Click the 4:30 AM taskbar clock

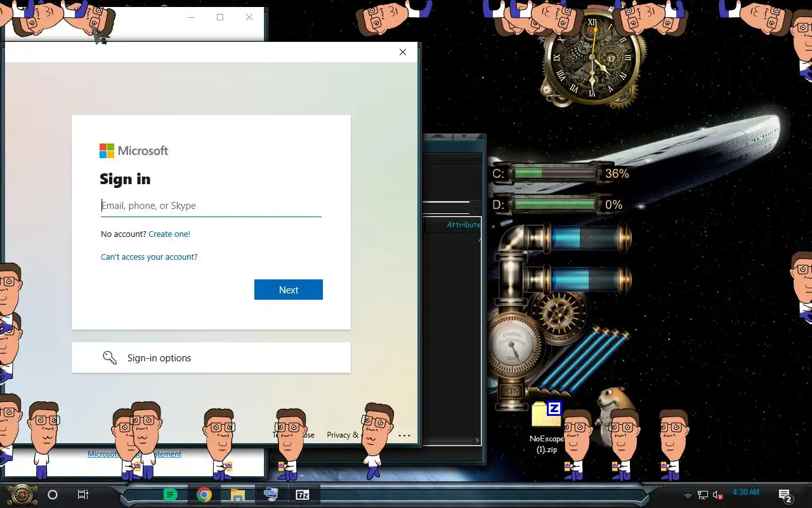(746, 492)
